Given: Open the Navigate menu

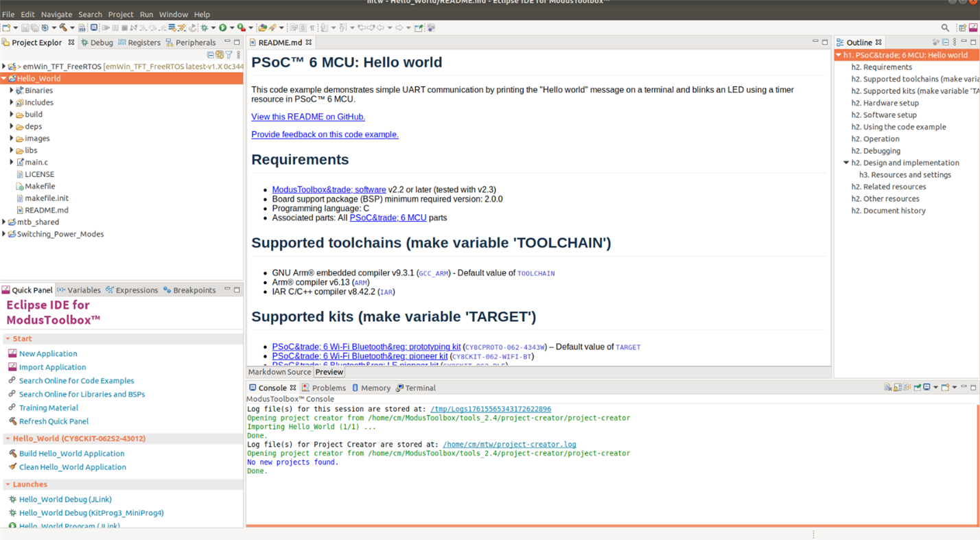Looking at the screenshot, I should tap(56, 14).
